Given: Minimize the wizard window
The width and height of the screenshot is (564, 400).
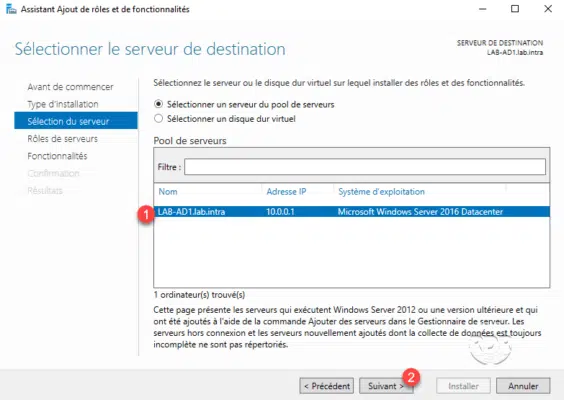Looking at the screenshot, I should click(x=483, y=9).
